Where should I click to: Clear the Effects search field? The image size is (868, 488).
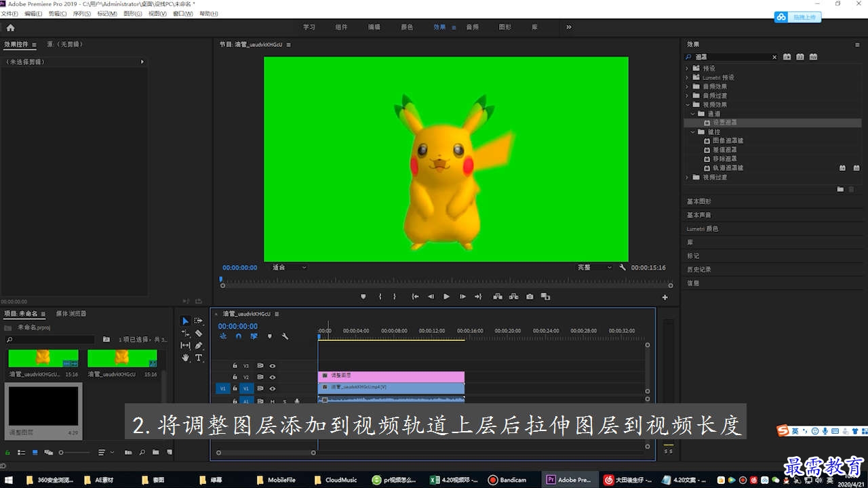pos(774,57)
